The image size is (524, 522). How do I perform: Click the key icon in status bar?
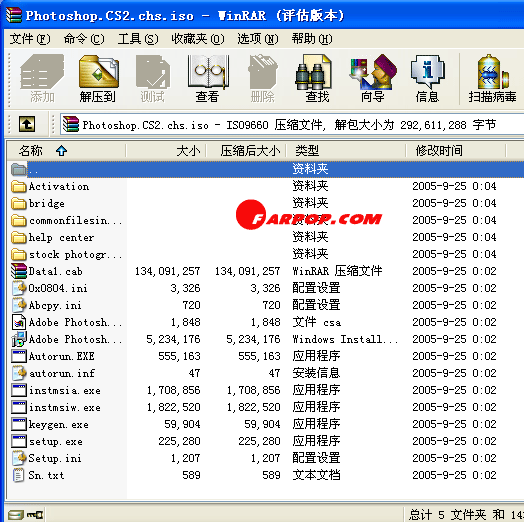[x=35, y=515]
